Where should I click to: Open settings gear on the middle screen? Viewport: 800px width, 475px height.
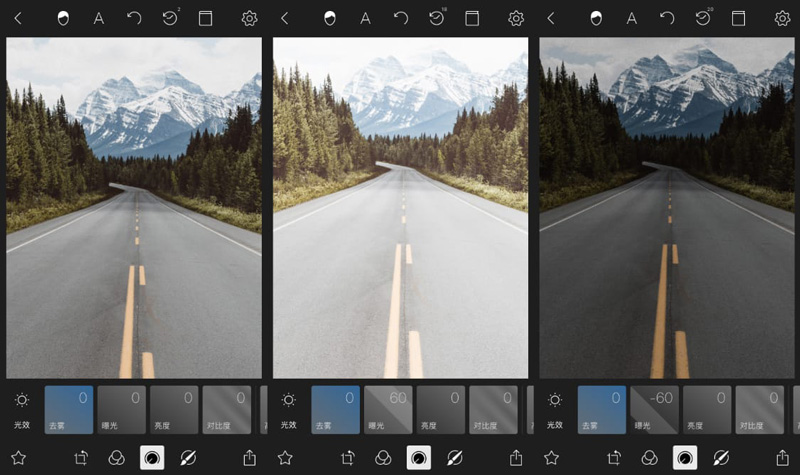tap(516, 18)
